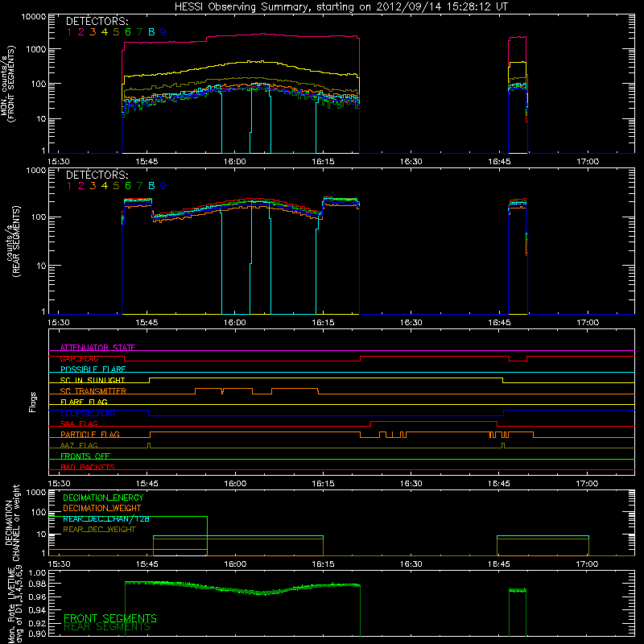Click the FLARE_FLAG label

(84, 402)
